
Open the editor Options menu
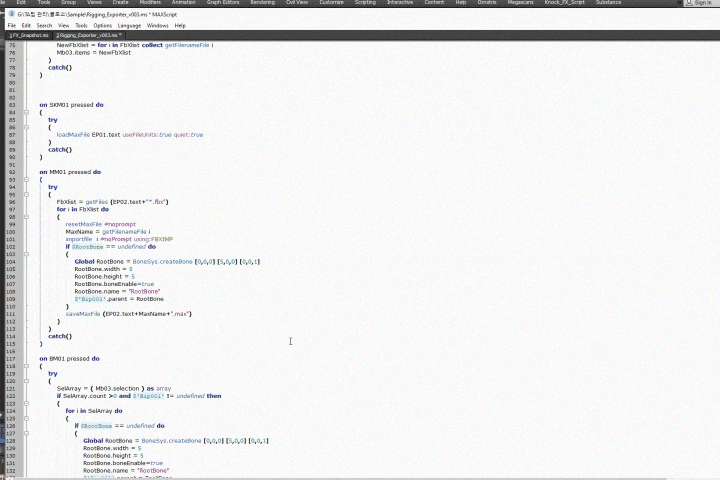click(x=102, y=26)
